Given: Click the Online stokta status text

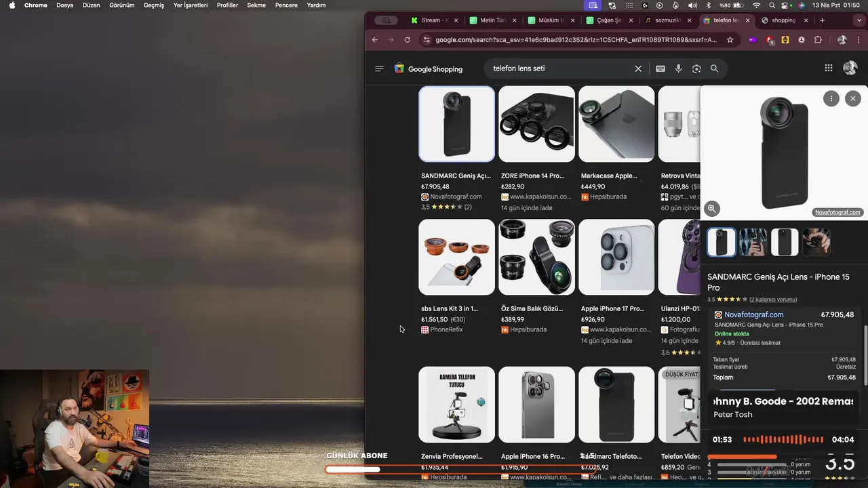Looking at the screenshot, I should click(x=732, y=334).
